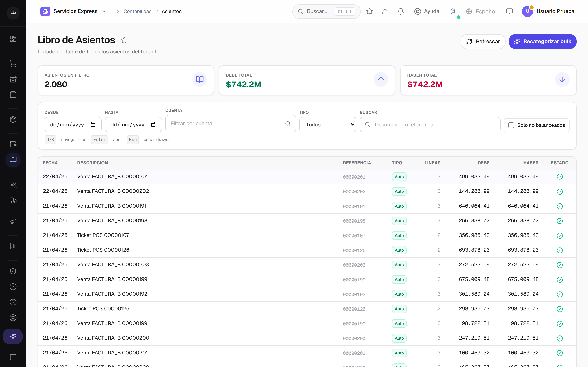
Task: Toggle the Solo no balanceados checkbox
Action: point(511,125)
